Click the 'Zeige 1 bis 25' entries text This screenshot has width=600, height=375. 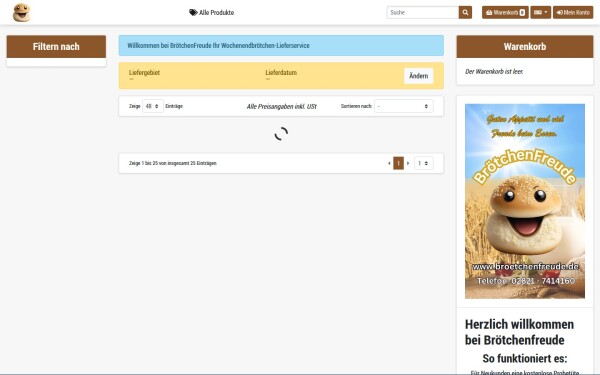[173, 163]
